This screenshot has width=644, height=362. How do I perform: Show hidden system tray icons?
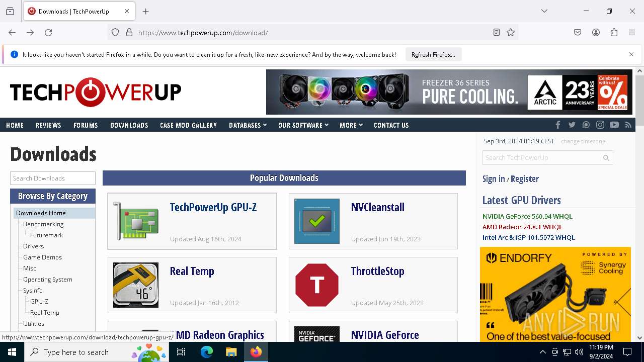tap(542, 352)
